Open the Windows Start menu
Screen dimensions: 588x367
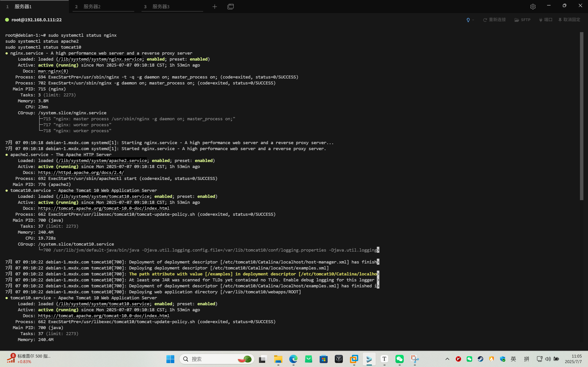click(x=170, y=359)
